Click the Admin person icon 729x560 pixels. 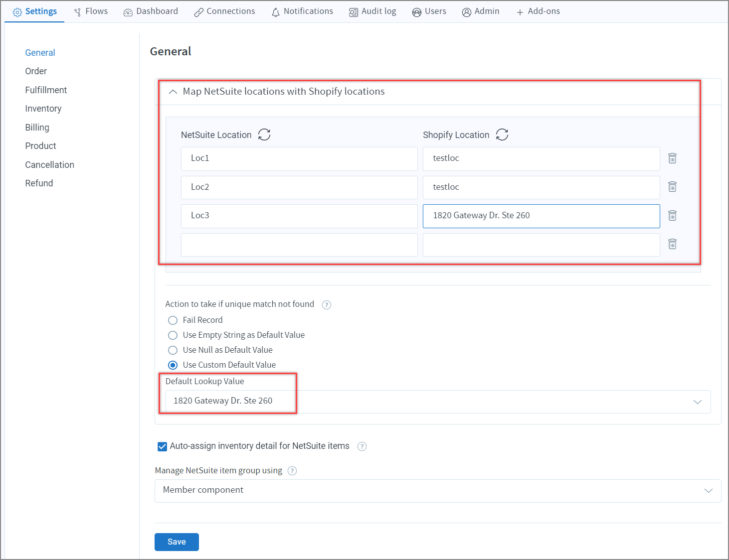(x=467, y=12)
